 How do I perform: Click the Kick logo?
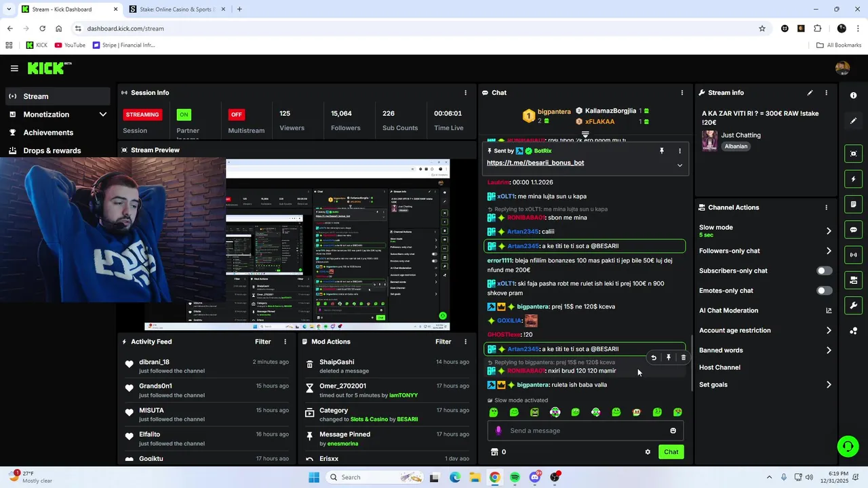pos(50,68)
